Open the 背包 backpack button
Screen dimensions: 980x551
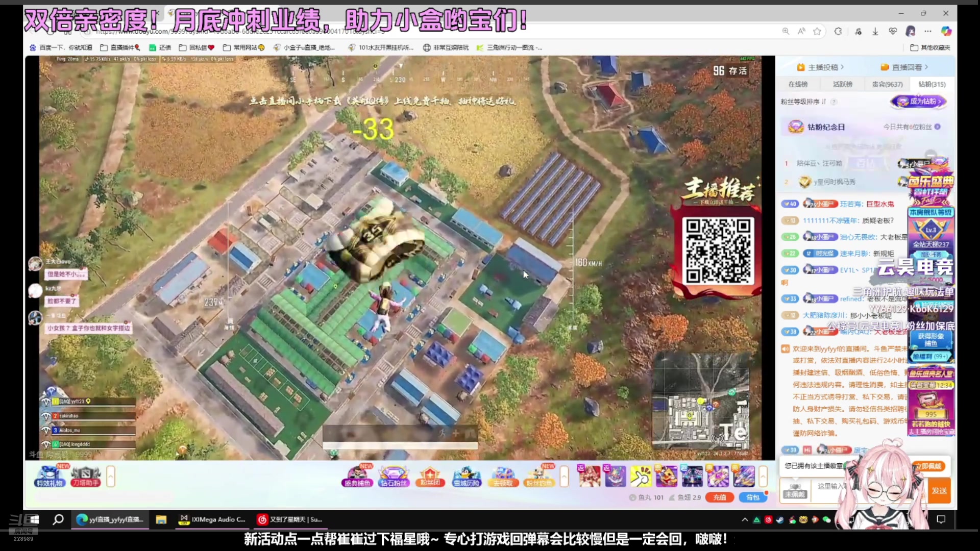(x=753, y=497)
